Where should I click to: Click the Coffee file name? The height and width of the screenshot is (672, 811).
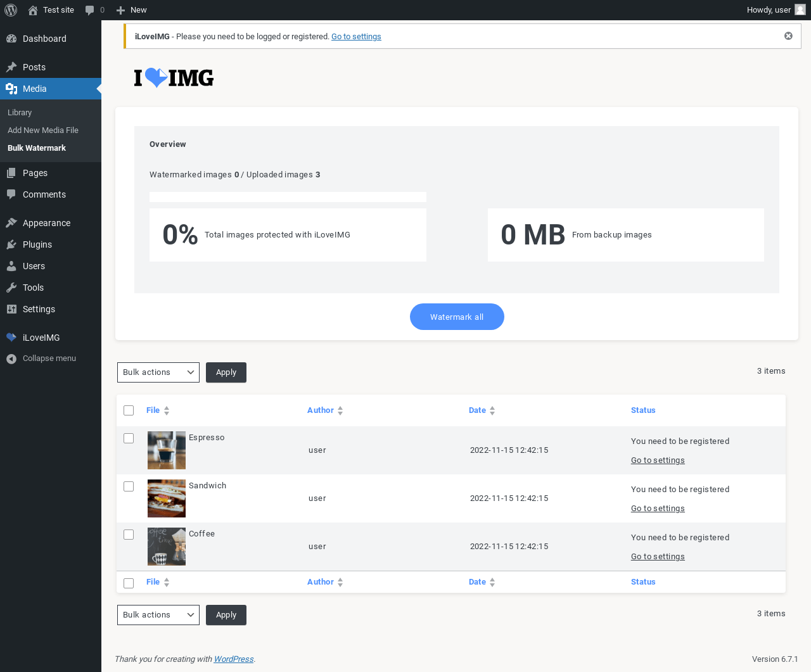(201, 534)
